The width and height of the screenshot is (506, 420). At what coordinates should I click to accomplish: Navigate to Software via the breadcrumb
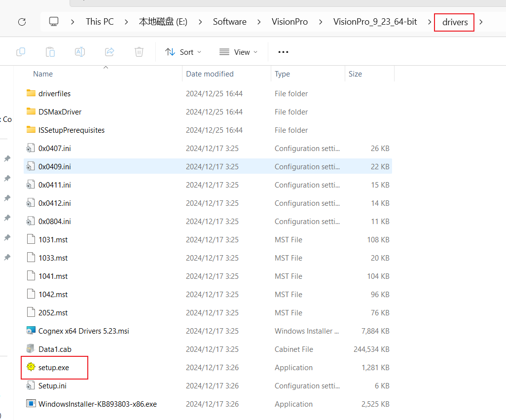(x=229, y=22)
